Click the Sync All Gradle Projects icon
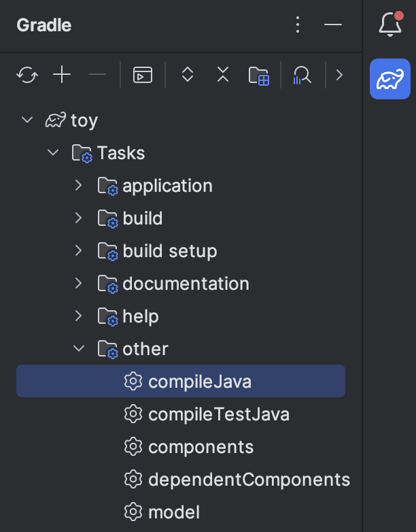The height and width of the screenshot is (532, 416). coord(27,75)
